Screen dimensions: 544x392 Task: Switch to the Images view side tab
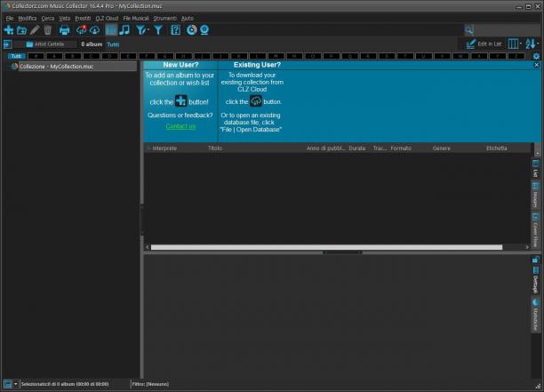pyautogui.click(x=535, y=196)
